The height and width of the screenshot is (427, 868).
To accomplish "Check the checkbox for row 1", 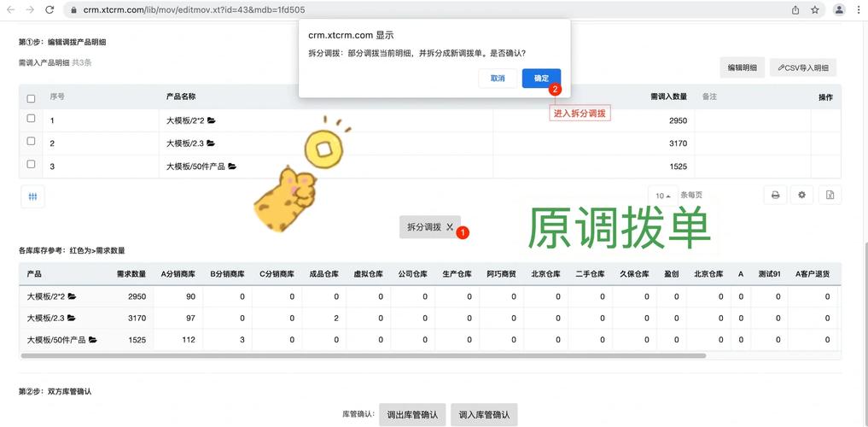I will click(31, 119).
